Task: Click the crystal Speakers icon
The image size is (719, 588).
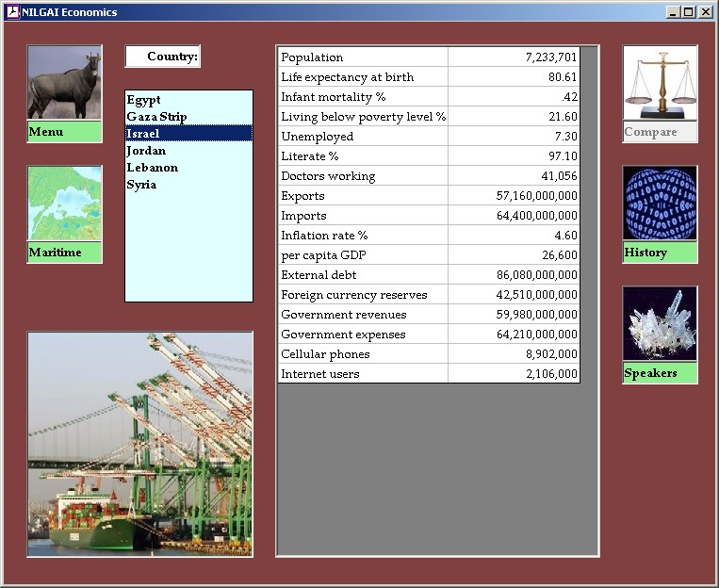Action: point(660,324)
